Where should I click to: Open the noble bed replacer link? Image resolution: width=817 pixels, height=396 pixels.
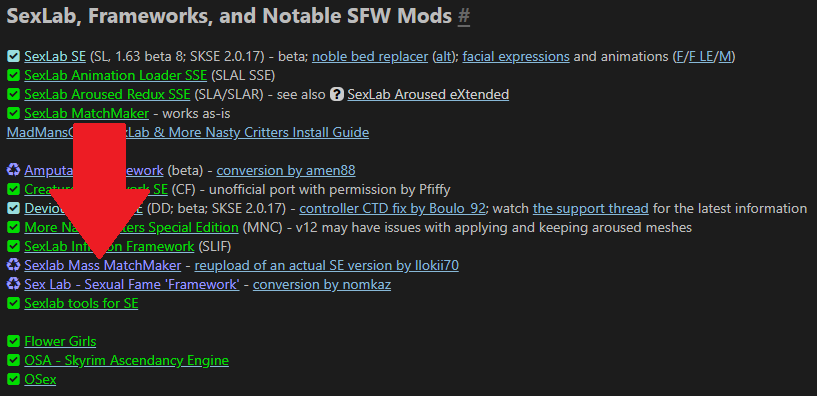point(370,56)
